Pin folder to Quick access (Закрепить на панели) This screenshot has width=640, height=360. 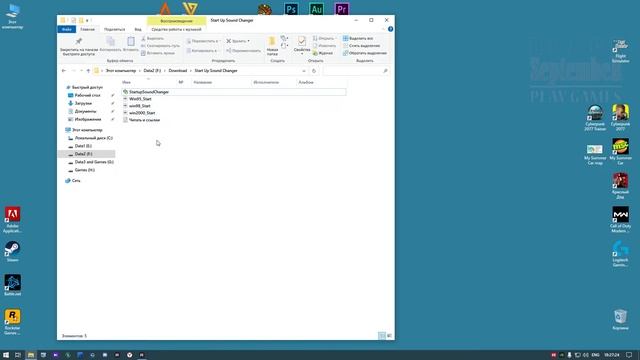click(x=79, y=46)
